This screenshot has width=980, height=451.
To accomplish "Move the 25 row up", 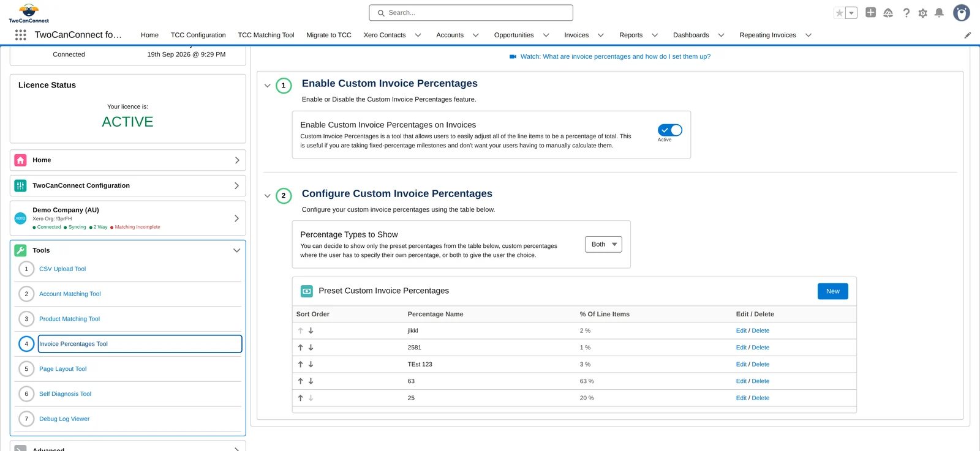I will [300, 398].
